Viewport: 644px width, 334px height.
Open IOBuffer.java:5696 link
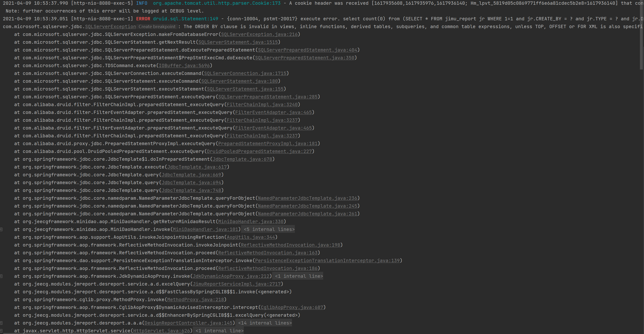tap(184, 65)
